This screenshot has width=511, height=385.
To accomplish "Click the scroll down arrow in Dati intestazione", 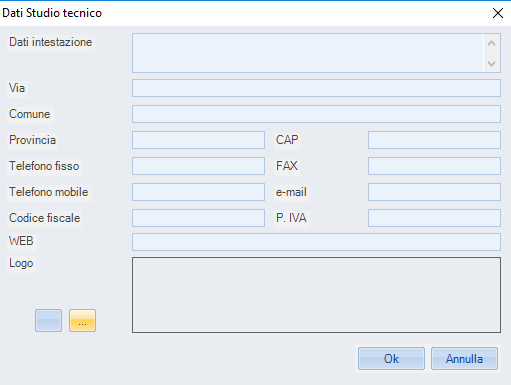I will coord(491,63).
